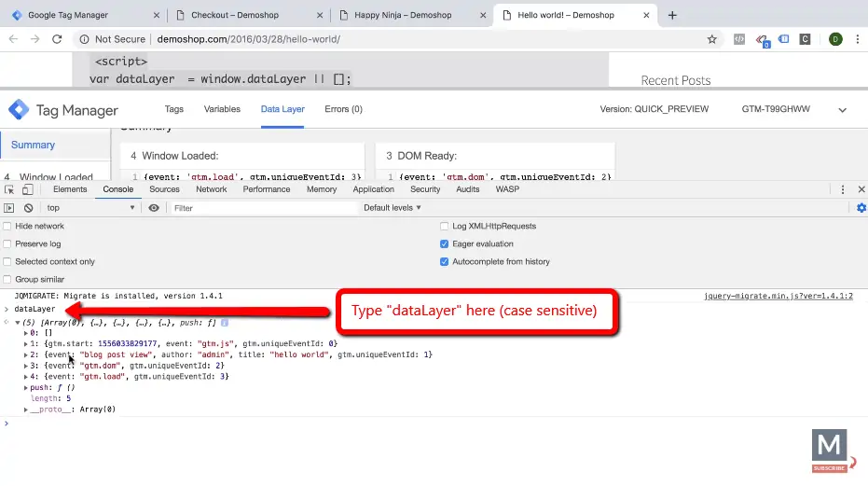The height and width of the screenshot is (486, 868).
Task: Expand array item 0
Action: pos(25,333)
